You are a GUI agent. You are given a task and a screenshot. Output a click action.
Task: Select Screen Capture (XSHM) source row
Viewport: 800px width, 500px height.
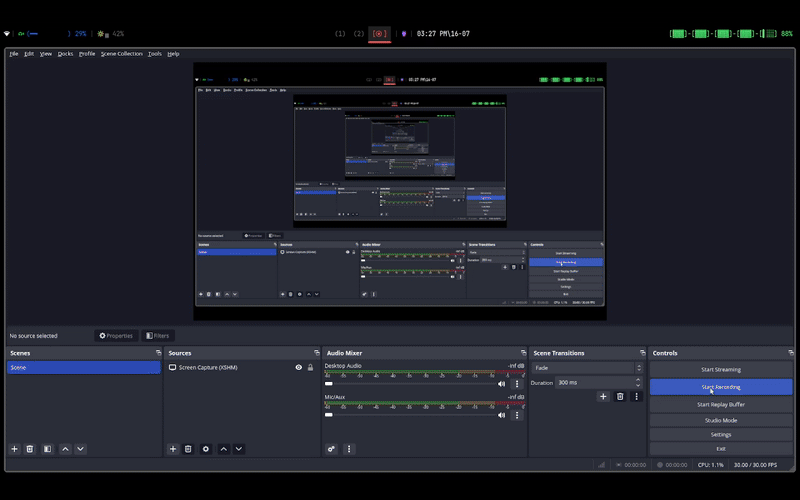[241, 367]
